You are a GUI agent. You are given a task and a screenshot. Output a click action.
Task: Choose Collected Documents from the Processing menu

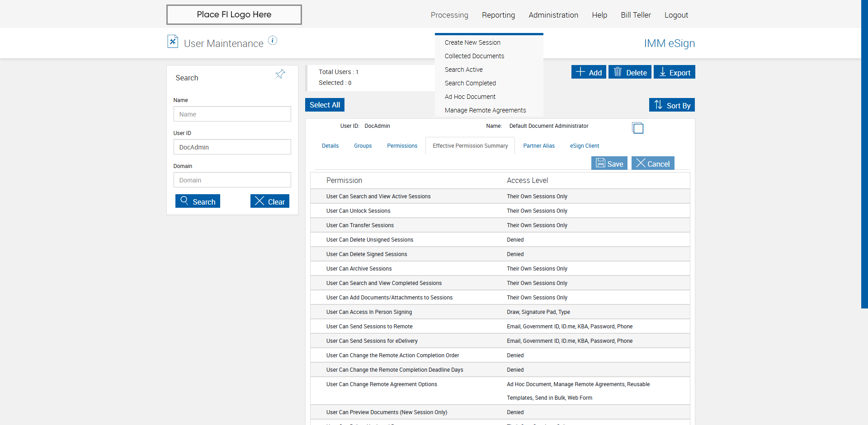(474, 56)
